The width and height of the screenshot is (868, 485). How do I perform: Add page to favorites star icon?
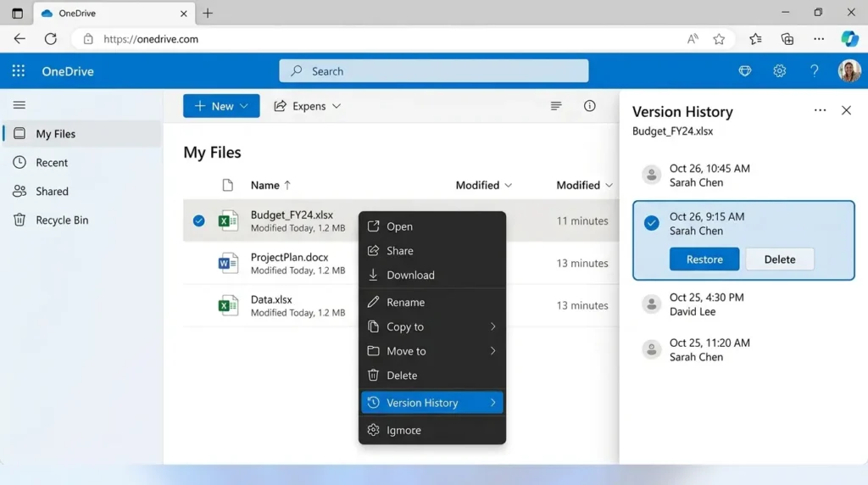tap(719, 39)
